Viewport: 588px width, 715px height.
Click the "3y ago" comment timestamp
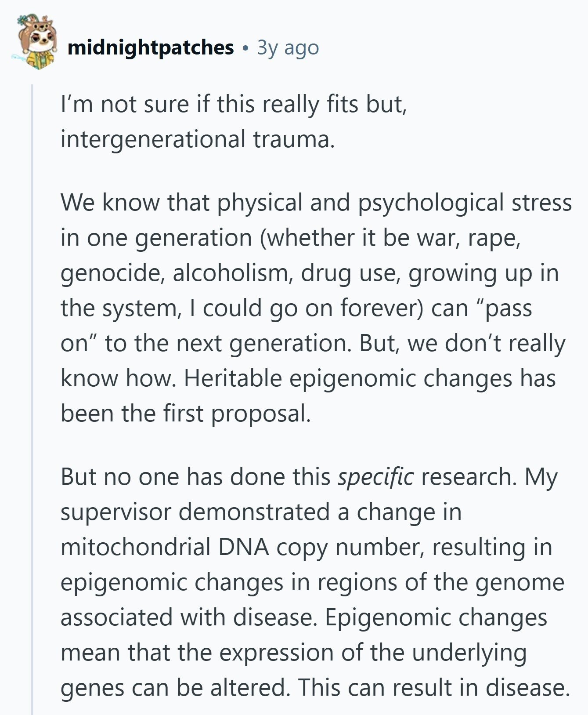(x=288, y=48)
